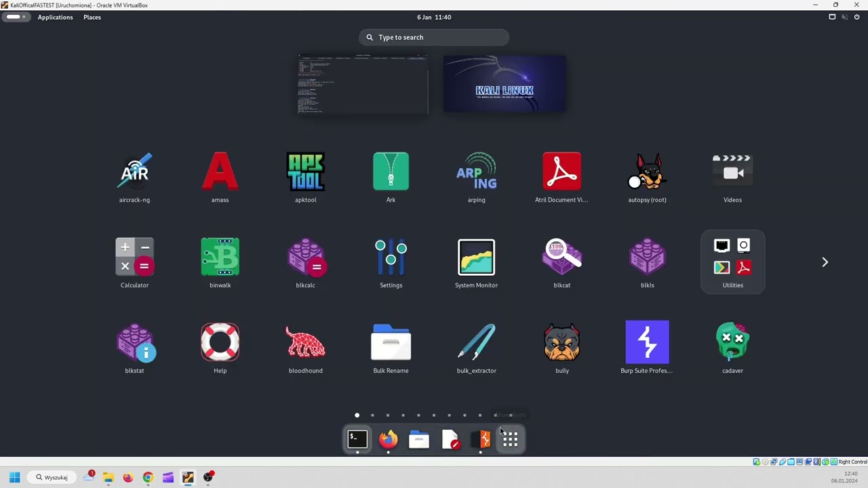The image size is (868, 488).
Task: Open blkcat
Action: tap(561, 263)
